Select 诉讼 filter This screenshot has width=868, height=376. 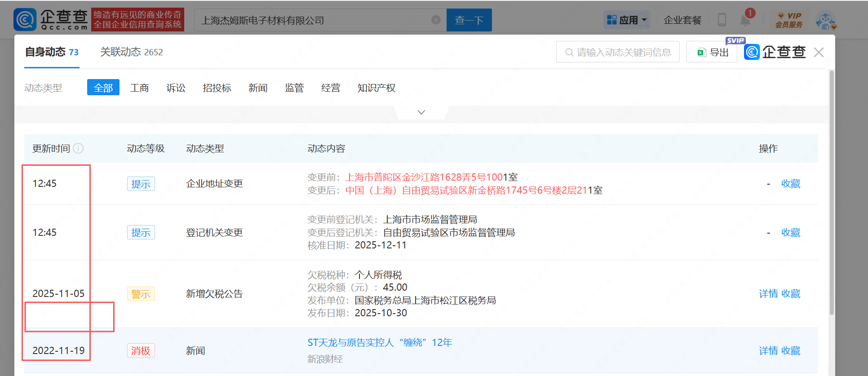[176, 88]
